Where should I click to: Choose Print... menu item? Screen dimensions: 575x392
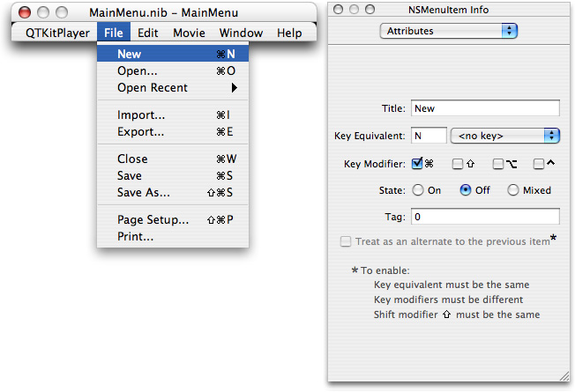click(x=173, y=236)
